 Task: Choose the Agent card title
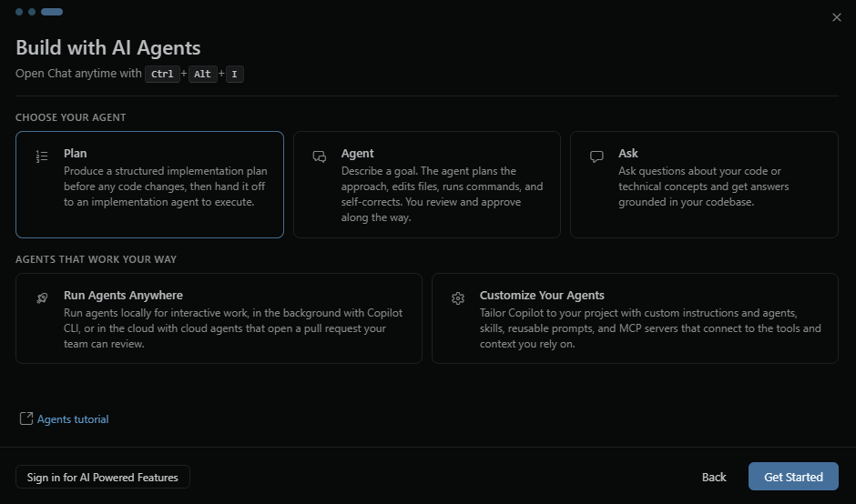358,154
